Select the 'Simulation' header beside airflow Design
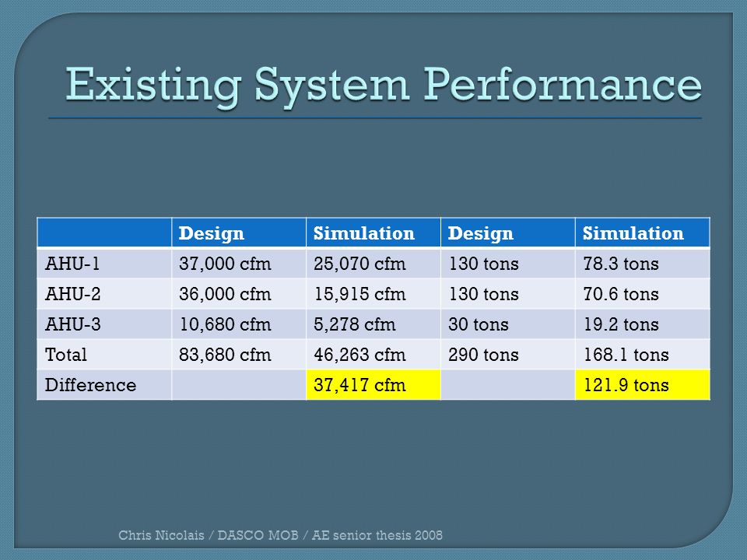The image size is (747, 560). (373, 233)
